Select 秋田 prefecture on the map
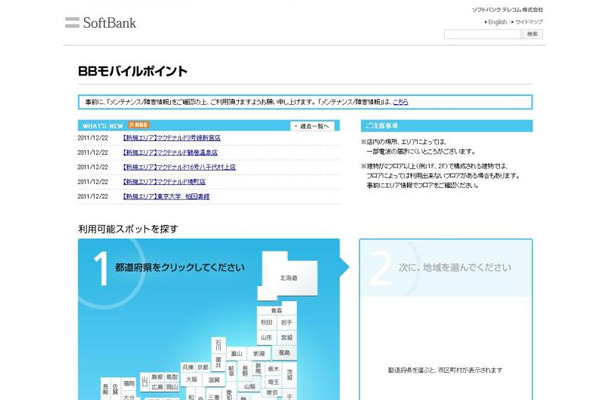The width and height of the screenshot is (610, 400). (x=266, y=323)
